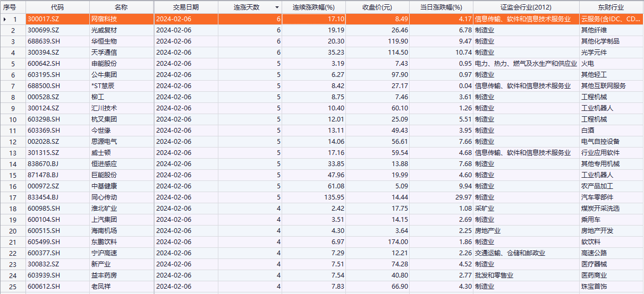Click the row number 10 cell
644x294 pixels.
[13, 119]
